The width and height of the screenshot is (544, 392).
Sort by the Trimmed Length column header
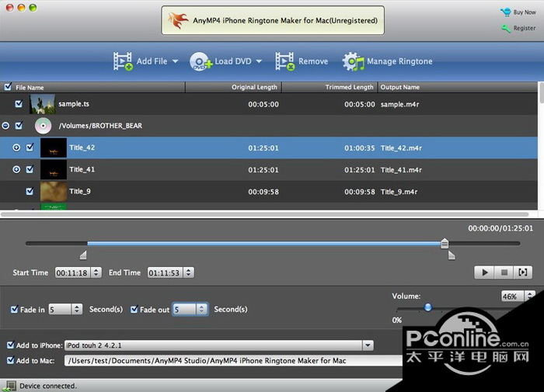tap(330, 88)
